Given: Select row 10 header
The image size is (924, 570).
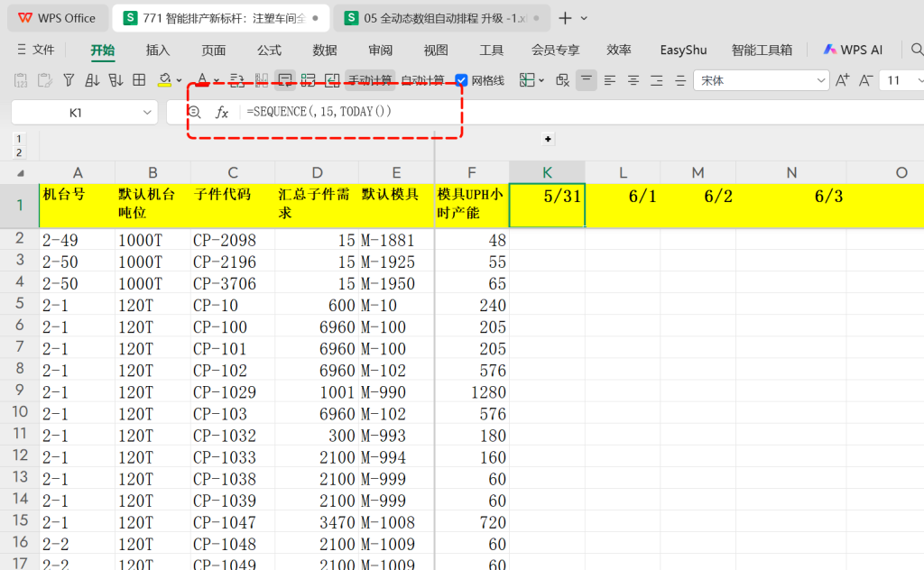Looking at the screenshot, I should tap(20, 413).
